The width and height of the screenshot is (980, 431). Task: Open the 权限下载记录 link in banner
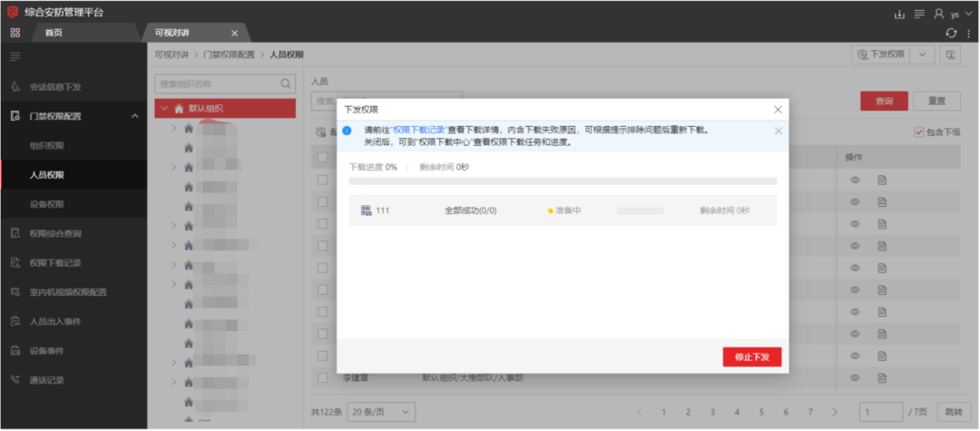[418, 131]
